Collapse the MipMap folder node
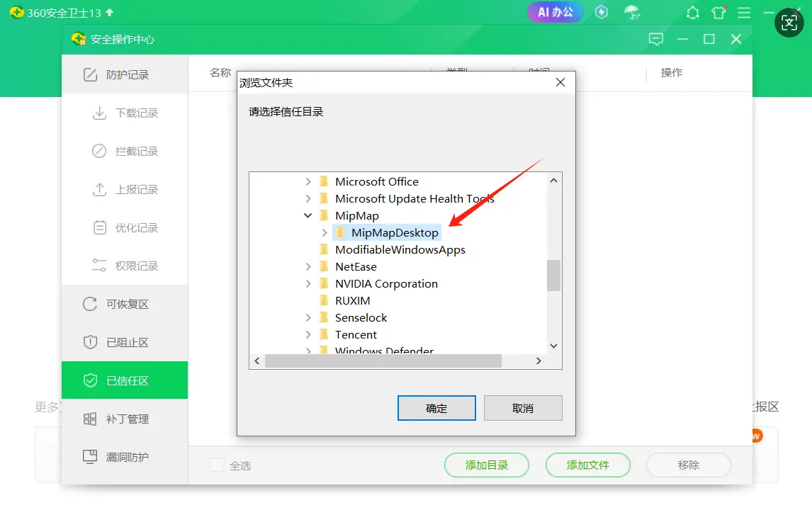Image resolution: width=812 pixels, height=510 pixels. click(x=308, y=215)
